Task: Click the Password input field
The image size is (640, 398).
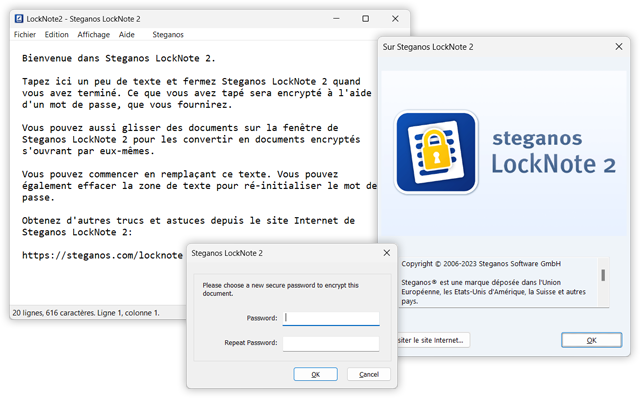Action: pos(331,318)
